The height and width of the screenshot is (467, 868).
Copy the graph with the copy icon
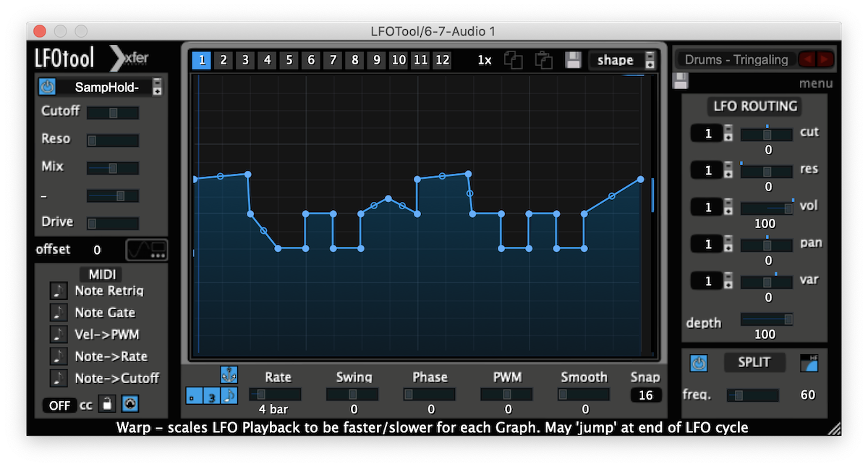pyautogui.click(x=514, y=60)
